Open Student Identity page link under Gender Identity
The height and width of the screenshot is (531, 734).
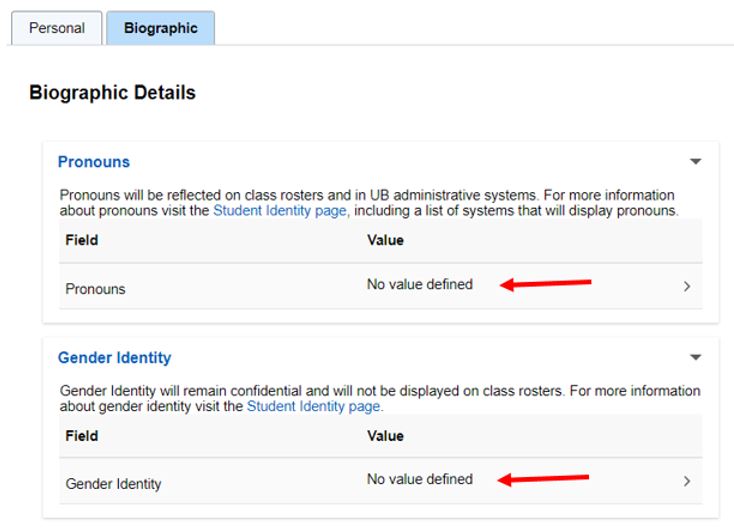313,406
